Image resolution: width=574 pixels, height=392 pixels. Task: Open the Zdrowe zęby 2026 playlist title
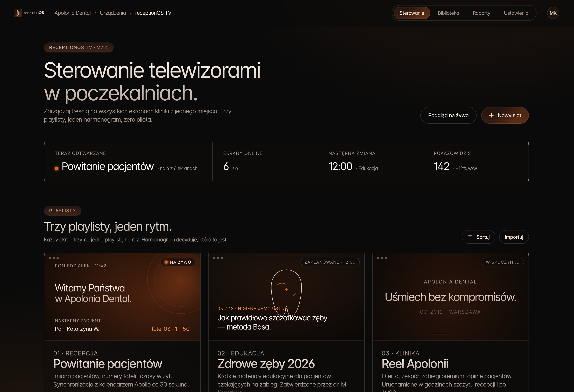tap(266, 364)
